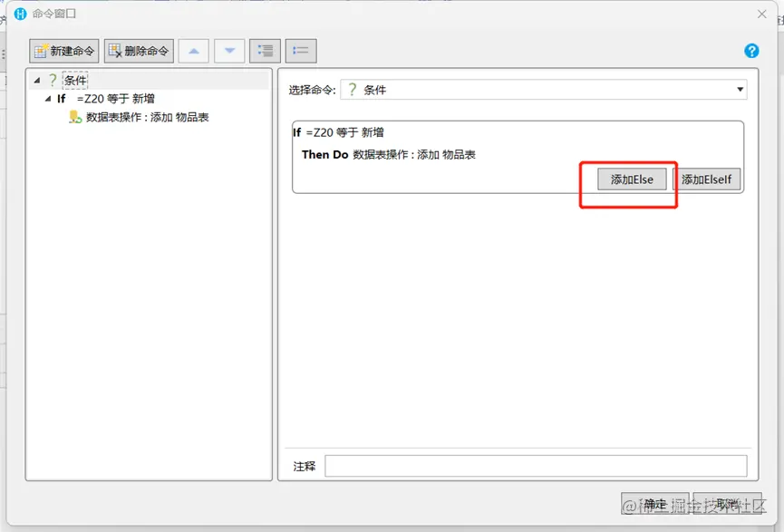784x532 pixels.
Task: Click the 确定 confirm button
Action: click(655, 504)
